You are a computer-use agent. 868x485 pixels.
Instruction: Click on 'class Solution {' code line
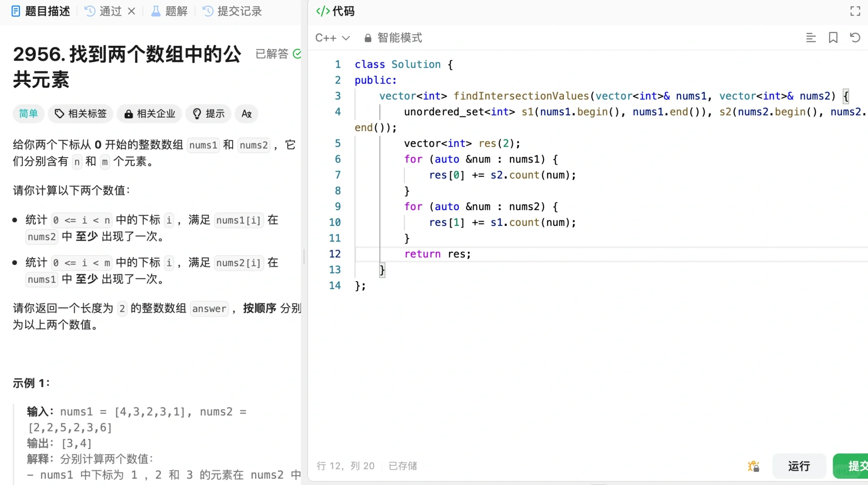point(404,64)
